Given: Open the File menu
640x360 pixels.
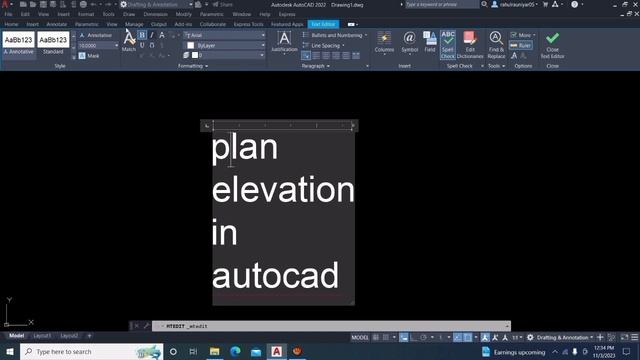Looking at the screenshot, I should click(x=8, y=14).
